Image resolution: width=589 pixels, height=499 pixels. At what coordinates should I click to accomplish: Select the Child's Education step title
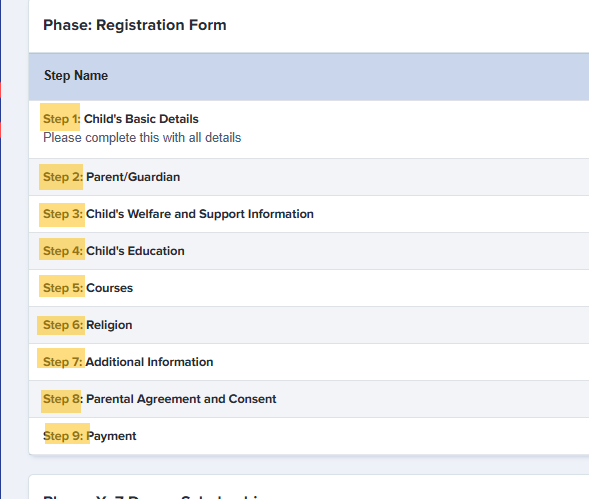coord(135,251)
